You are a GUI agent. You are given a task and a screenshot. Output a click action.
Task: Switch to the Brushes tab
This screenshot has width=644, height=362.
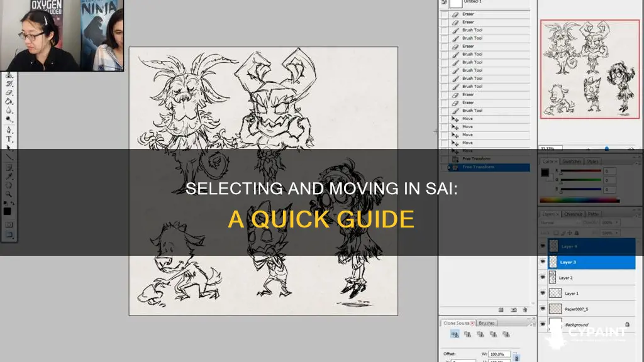click(x=487, y=323)
